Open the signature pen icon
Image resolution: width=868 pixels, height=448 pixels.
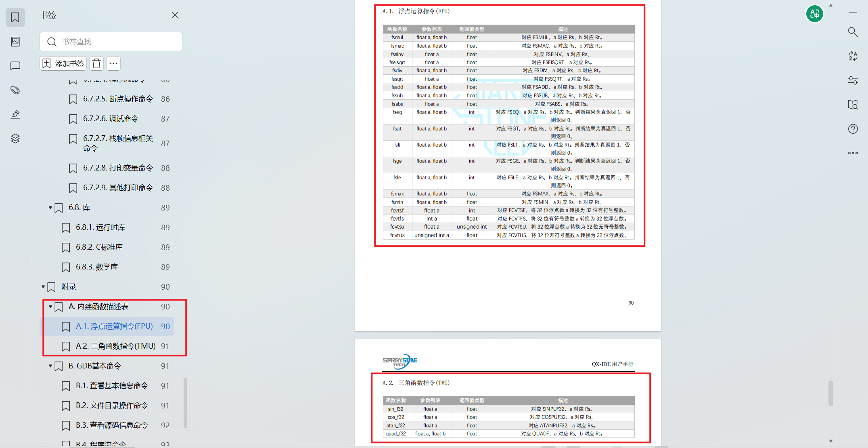tap(15, 114)
